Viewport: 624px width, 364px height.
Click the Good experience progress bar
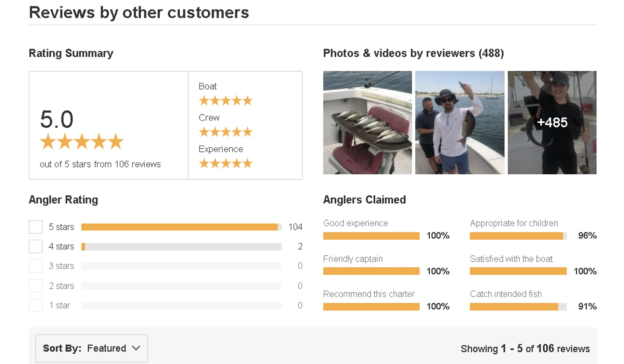tap(371, 236)
